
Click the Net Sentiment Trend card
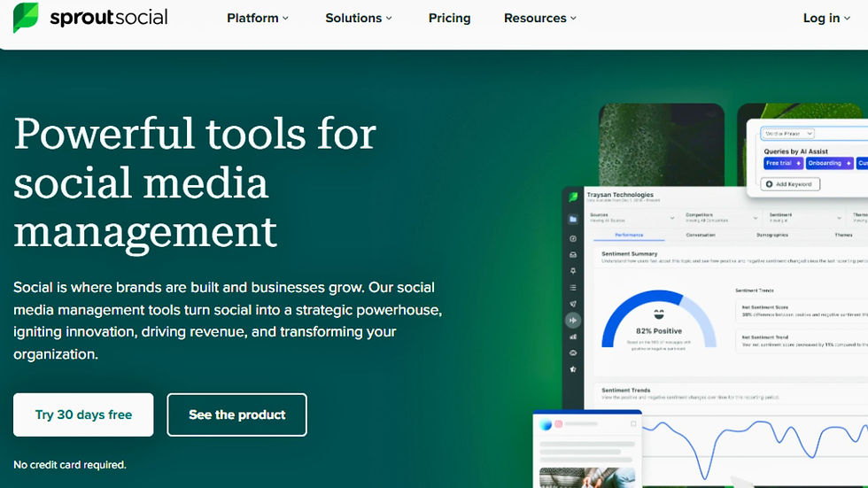pyautogui.click(x=802, y=341)
